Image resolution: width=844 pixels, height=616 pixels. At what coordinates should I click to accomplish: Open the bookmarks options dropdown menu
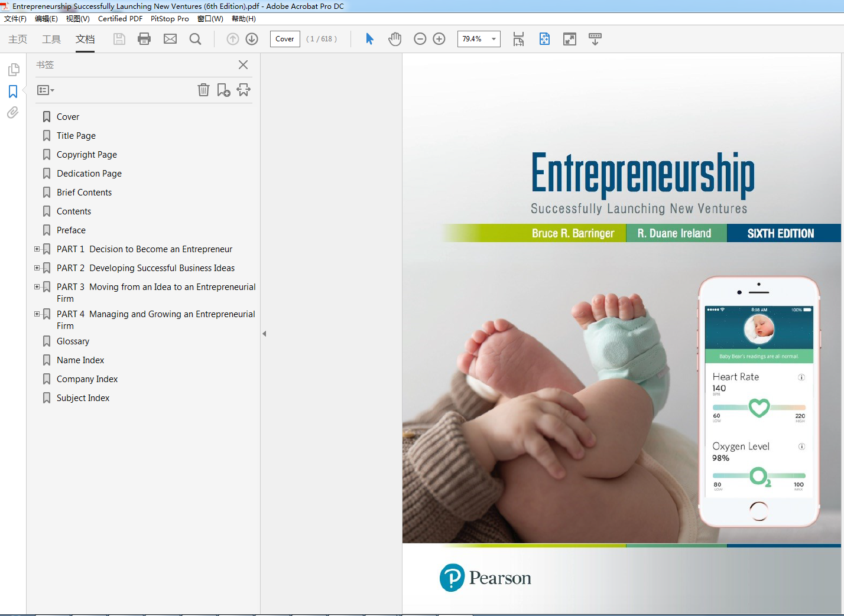[x=46, y=90]
